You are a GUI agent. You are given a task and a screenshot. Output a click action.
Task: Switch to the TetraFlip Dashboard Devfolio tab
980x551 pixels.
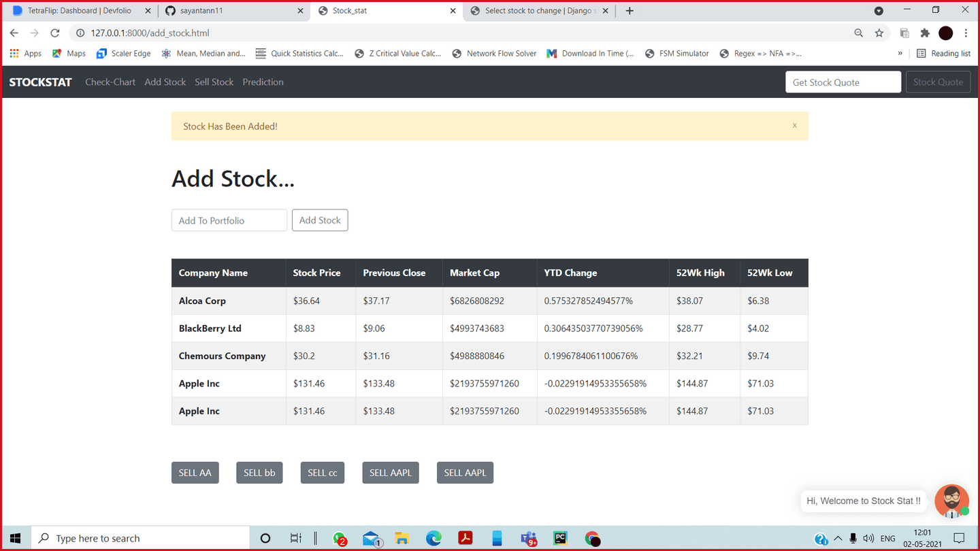click(80, 11)
